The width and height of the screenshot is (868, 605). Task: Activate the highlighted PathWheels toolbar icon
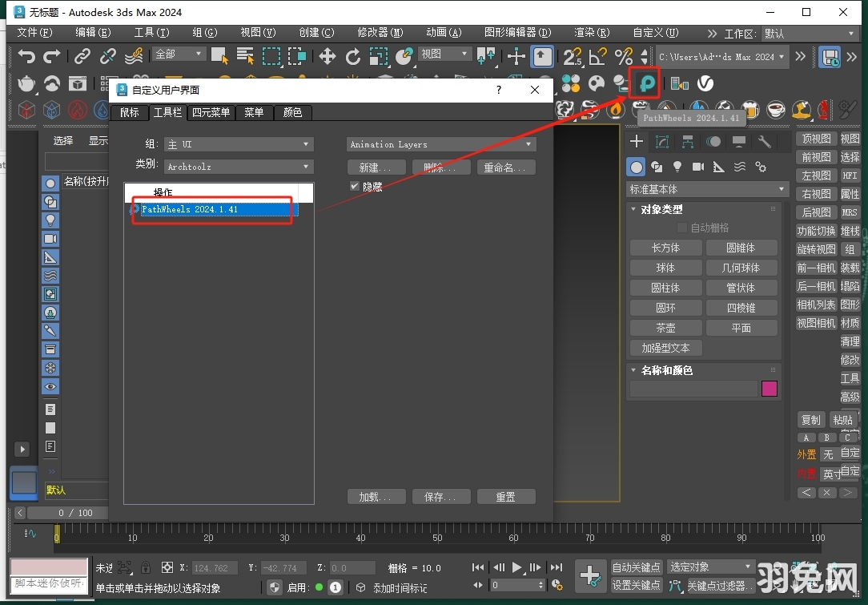point(645,83)
